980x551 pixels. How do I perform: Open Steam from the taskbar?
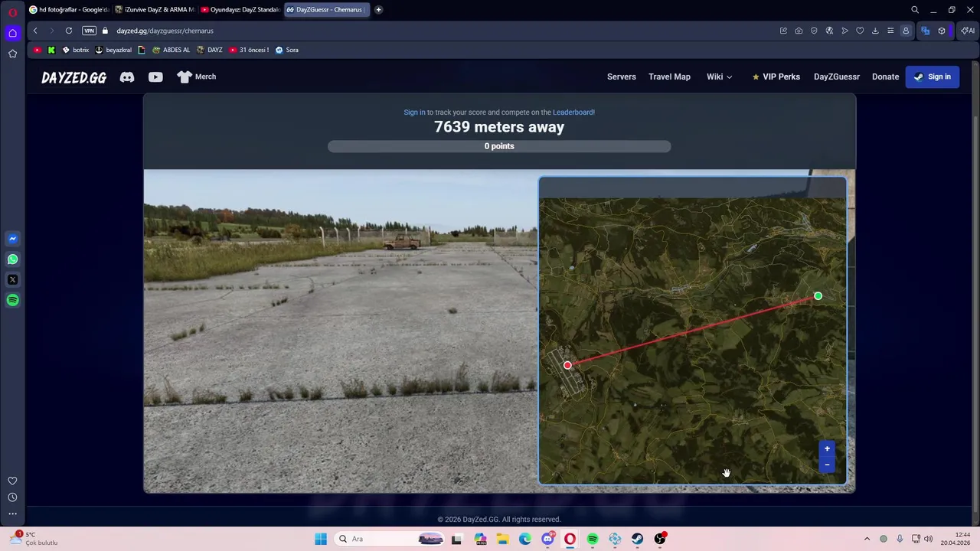click(x=638, y=539)
